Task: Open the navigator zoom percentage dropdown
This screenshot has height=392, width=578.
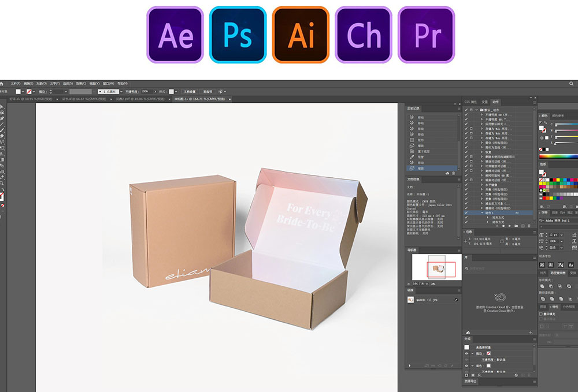Action: click(427, 284)
